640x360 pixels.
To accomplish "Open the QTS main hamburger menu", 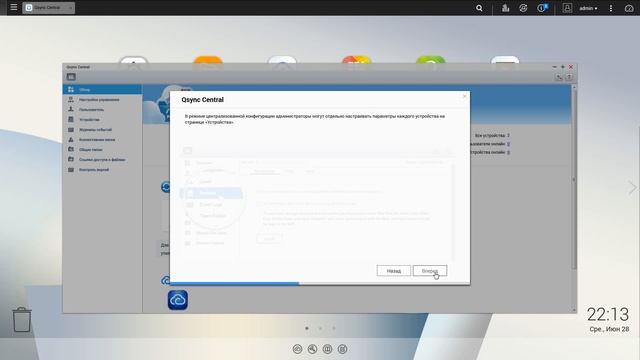I will tap(13, 7).
